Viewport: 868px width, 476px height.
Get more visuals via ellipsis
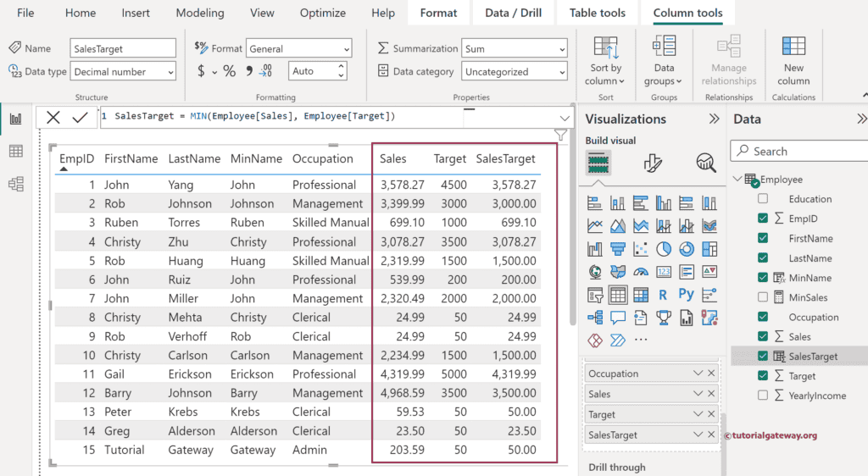641,340
